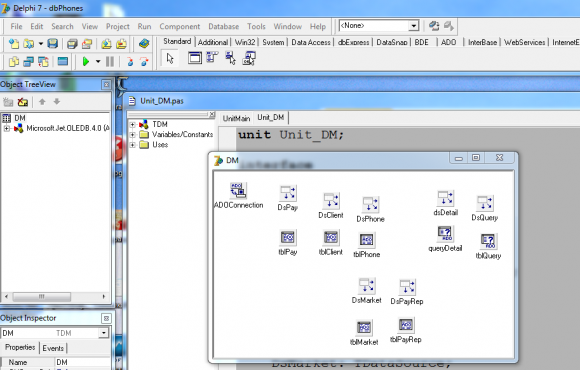Select the tblClient table component
The height and width of the screenshot is (370, 580).
(x=331, y=237)
